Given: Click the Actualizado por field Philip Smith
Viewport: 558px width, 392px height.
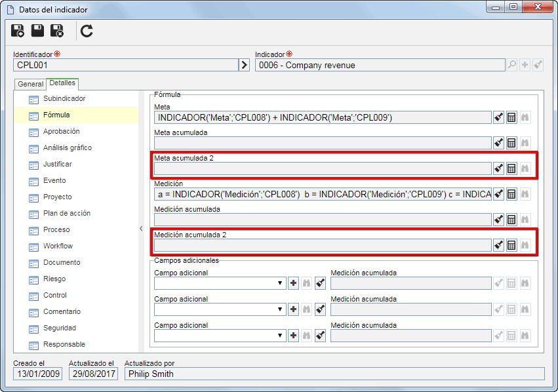Looking at the screenshot, I should tap(334, 374).
